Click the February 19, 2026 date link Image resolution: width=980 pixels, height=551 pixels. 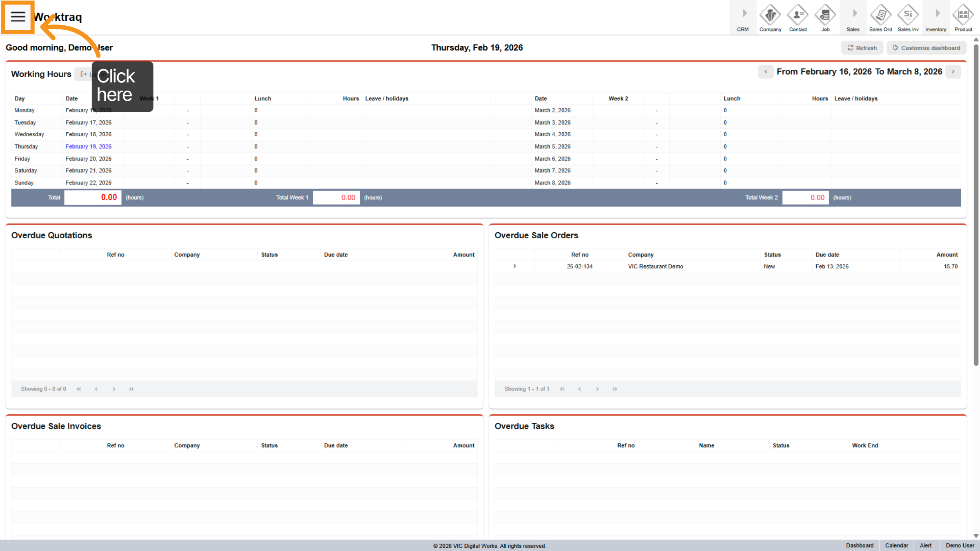pos(88,147)
